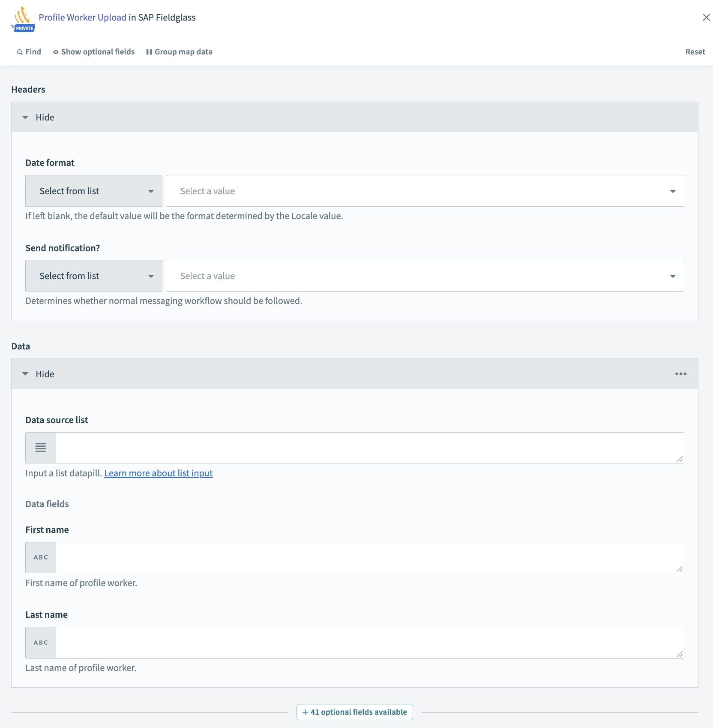Open Learn more about list input link
The image size is (713, 728).
(158, 473)
